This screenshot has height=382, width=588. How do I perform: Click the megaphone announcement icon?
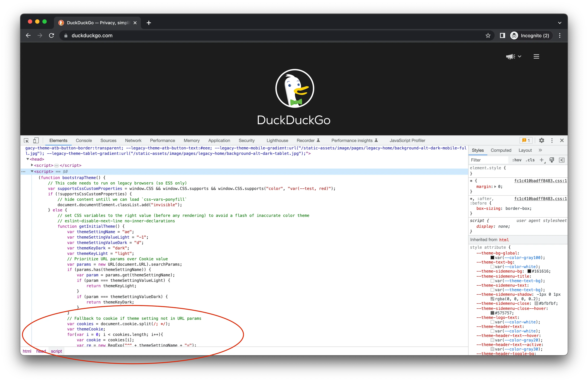[510, 56]
